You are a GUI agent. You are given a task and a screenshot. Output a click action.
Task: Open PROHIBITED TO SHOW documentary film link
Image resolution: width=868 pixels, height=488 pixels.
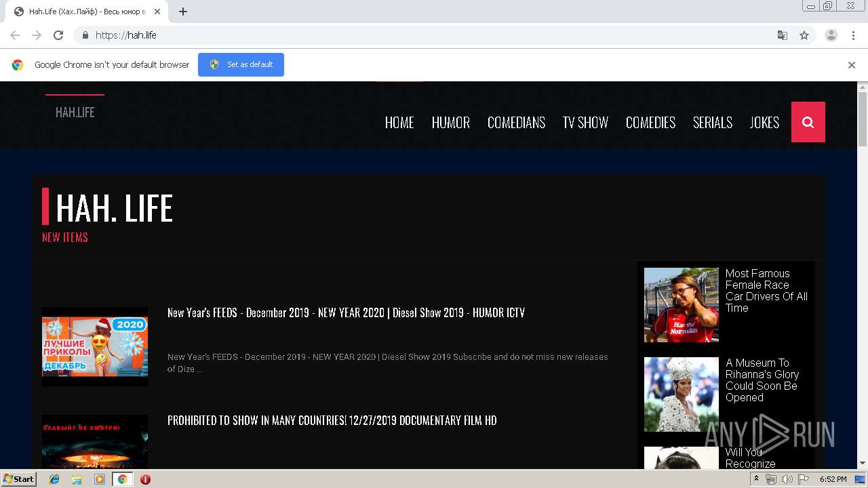[332, 421]
